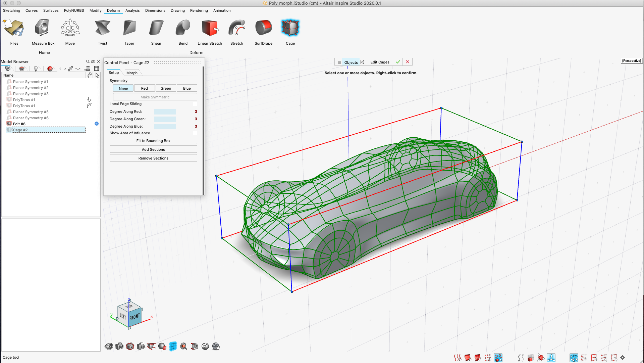Select the Bend deform tool
This screenshot has width=644, height=363.
(183, 32)
